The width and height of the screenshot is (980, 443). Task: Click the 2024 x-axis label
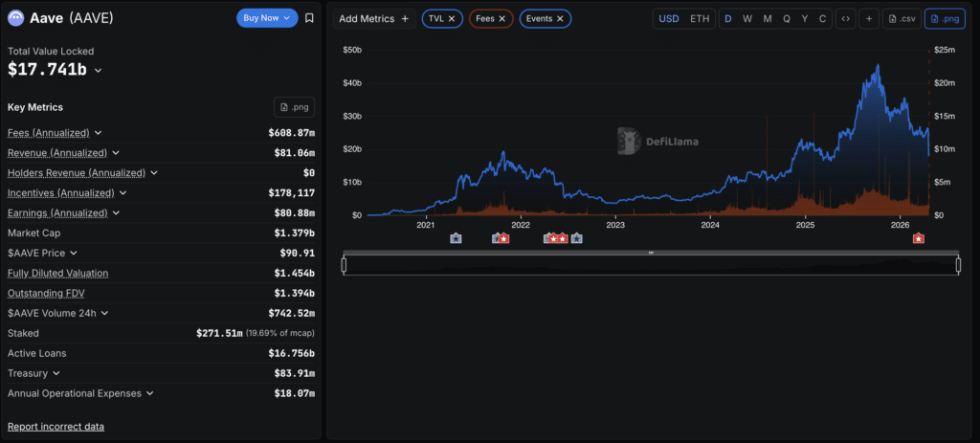tap(710, 225)
